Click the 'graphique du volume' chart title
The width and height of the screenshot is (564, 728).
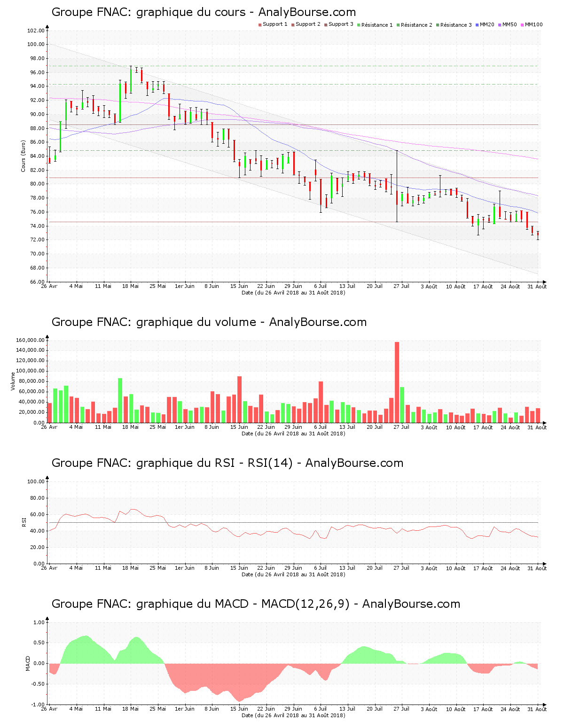209,322
